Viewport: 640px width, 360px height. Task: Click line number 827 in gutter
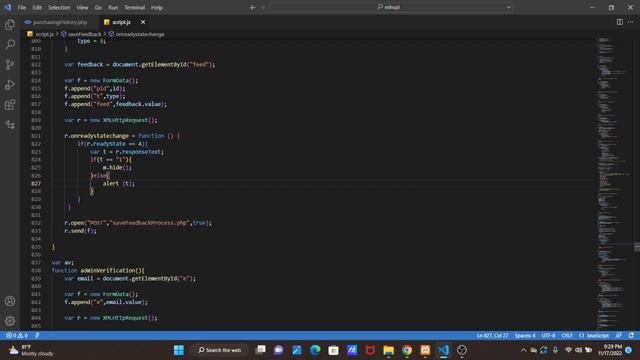(x=36, y=184)
